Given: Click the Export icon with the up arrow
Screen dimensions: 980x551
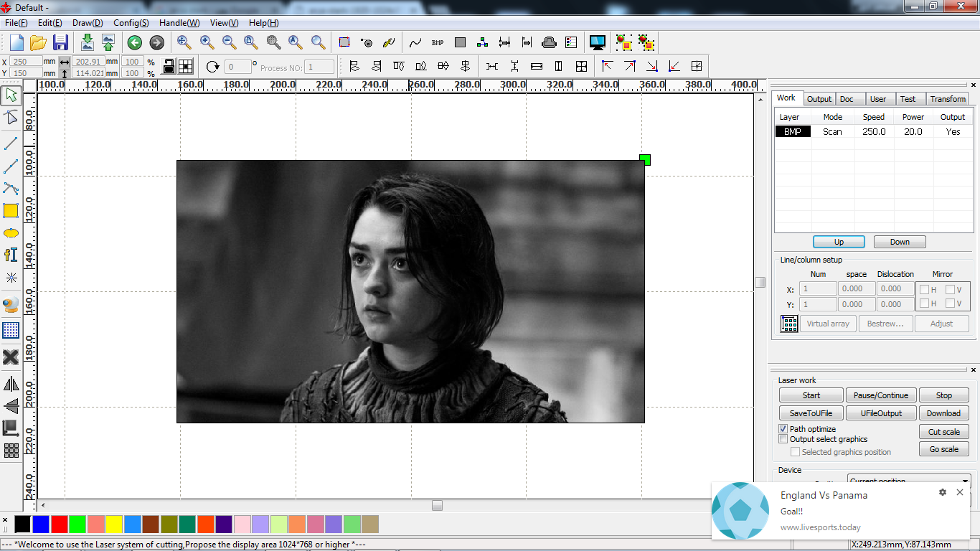Looking at the screenshot, I should pyautogui.click(x=108, y=42).
